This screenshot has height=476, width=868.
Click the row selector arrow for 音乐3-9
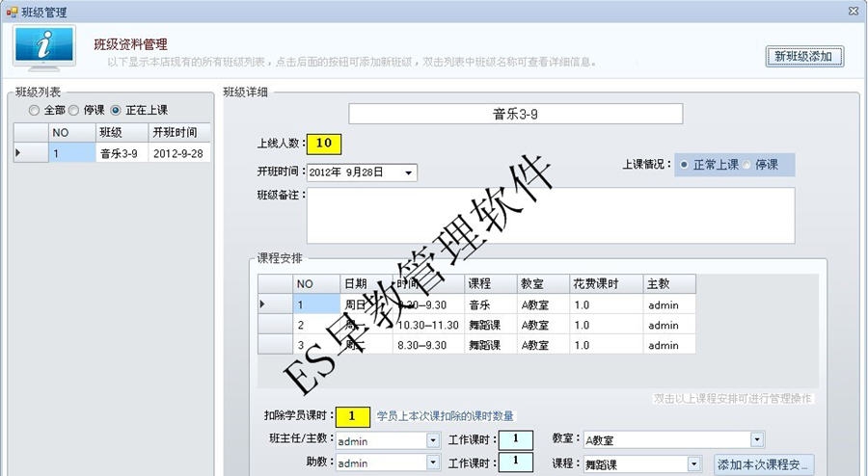[31, 153]
